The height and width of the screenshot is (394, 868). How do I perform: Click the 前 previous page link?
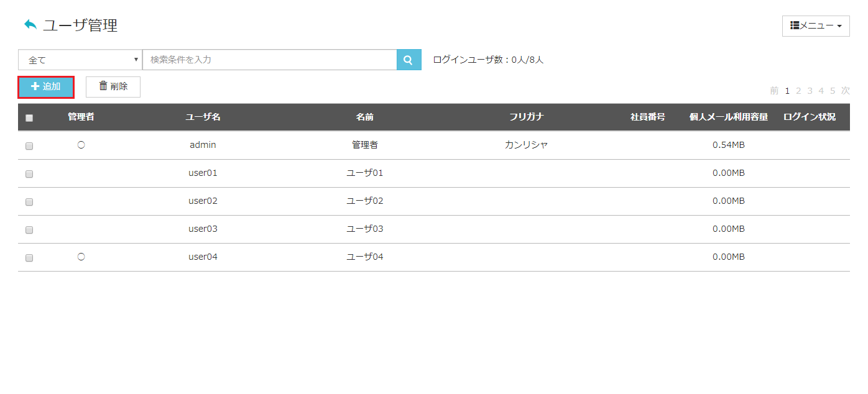774,91
